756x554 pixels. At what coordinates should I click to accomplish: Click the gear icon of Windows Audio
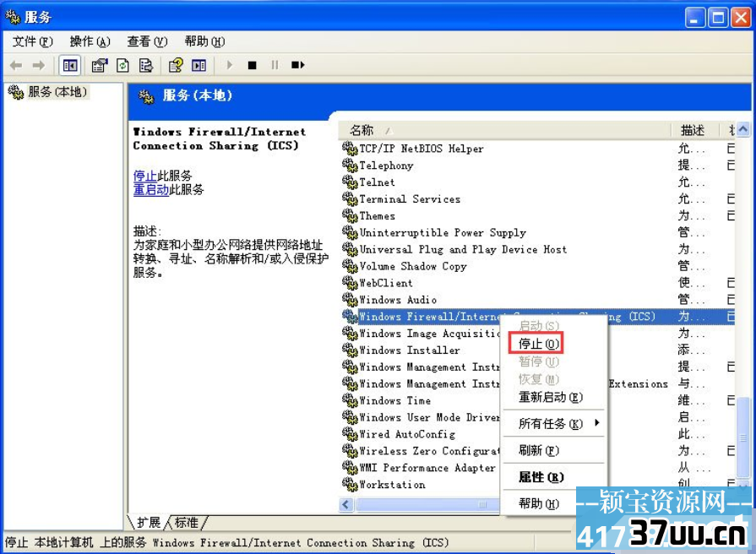pyautogui.click(x=350, y=300)
